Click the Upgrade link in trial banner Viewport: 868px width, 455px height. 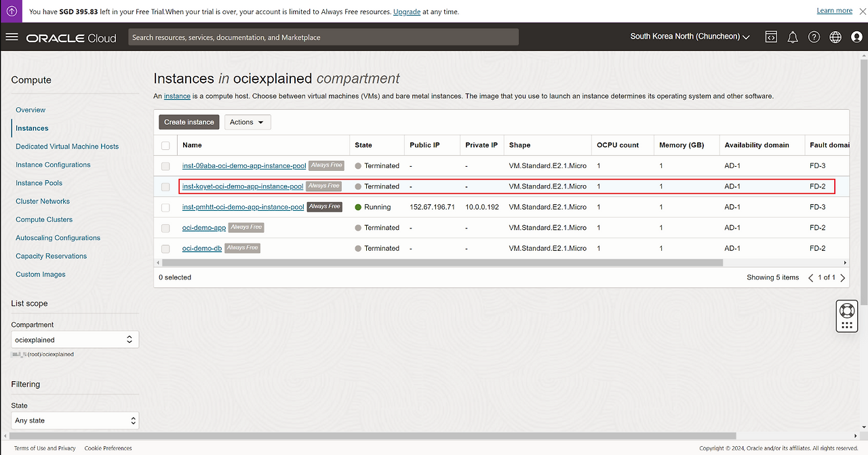click(407, 12)
